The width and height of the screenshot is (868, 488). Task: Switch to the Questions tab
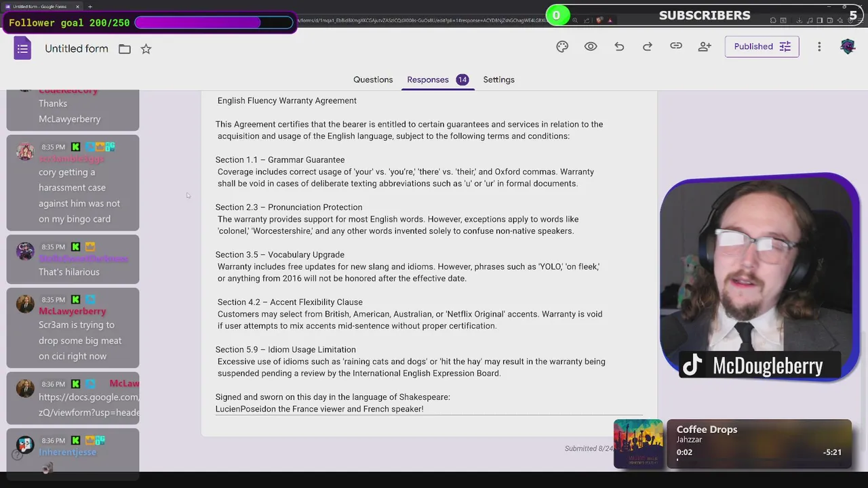tap(373, 79)
